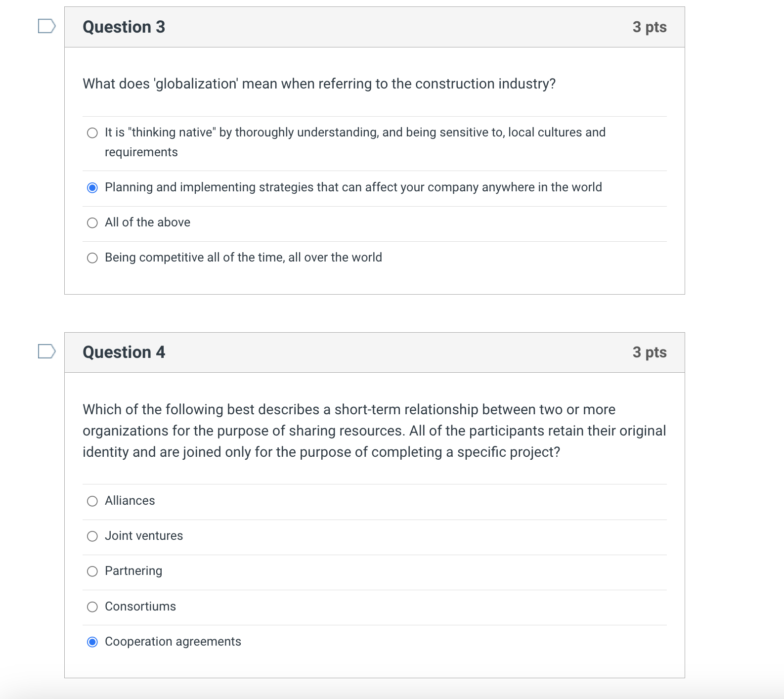The width and height of the screenshot is (784, 699).
Task: Pick 'Partnering' for Question 4
Action: point(92,571)
